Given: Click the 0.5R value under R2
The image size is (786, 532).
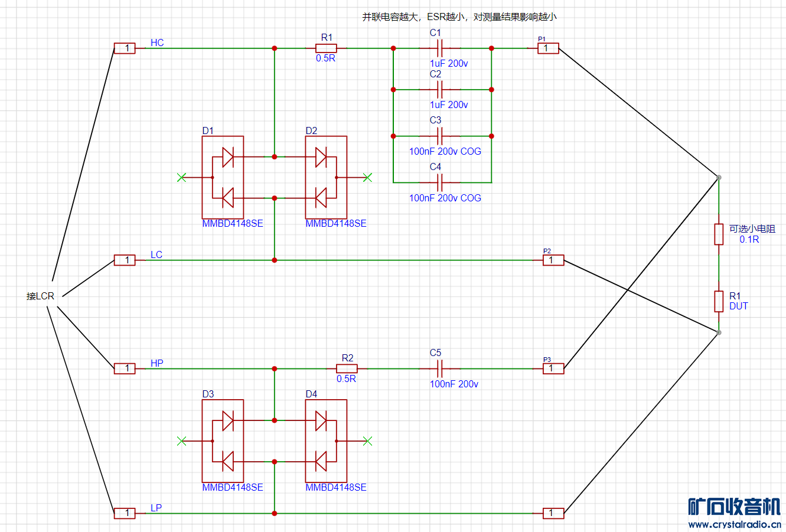Looking at the screenshot, I should pos(346,378).
